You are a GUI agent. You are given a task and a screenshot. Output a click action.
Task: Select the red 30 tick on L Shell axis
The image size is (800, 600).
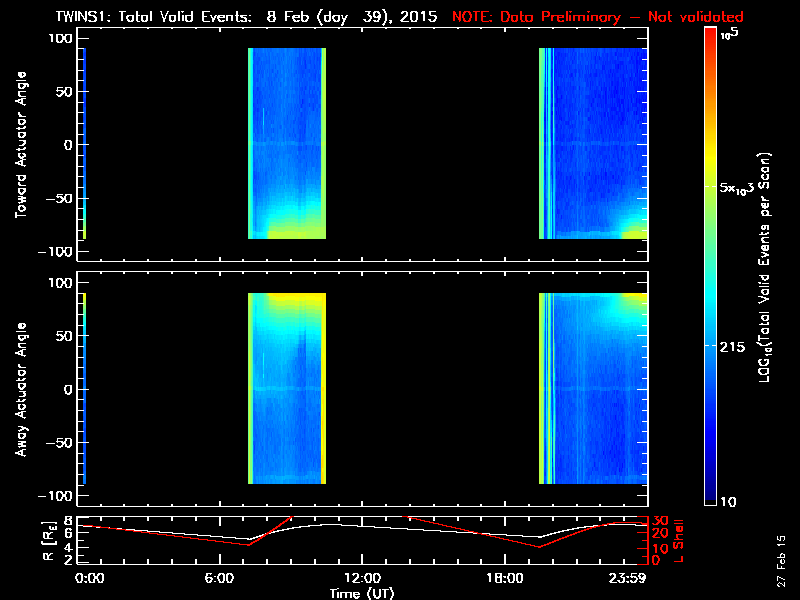click(661, 521)
